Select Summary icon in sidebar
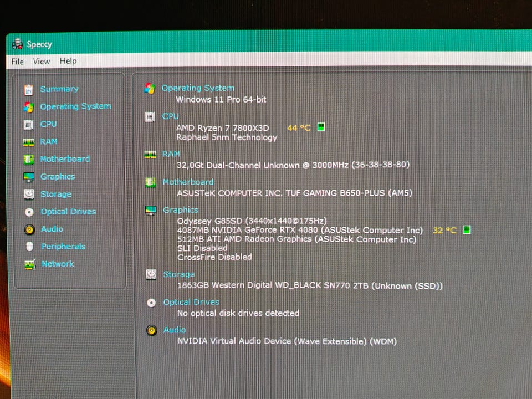Screen dimensions: 532x399 point(28,90)
